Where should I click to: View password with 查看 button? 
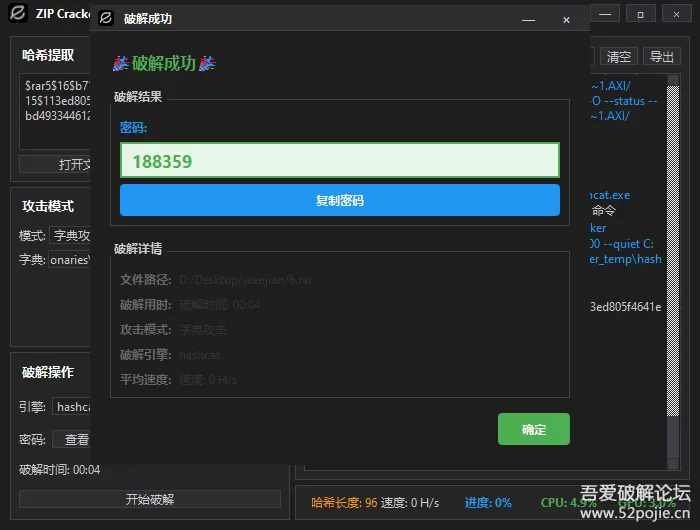pos(71,439)
